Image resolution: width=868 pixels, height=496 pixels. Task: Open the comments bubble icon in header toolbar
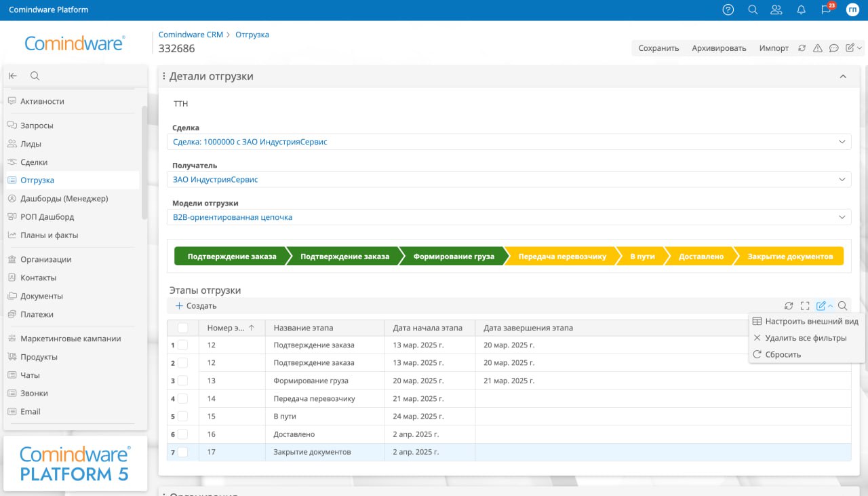(834, 48)
